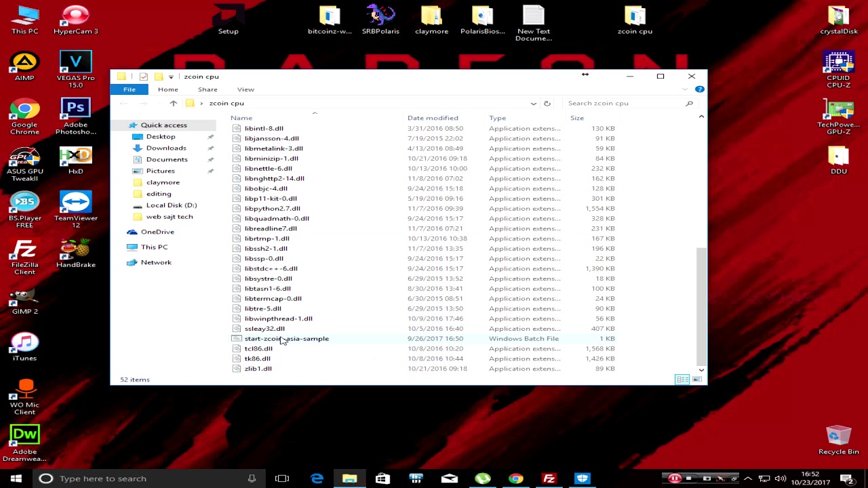Open the Recycle Bin
This screenshot has height=488, width=868.
pyautogui.click(x=838, y=441)
